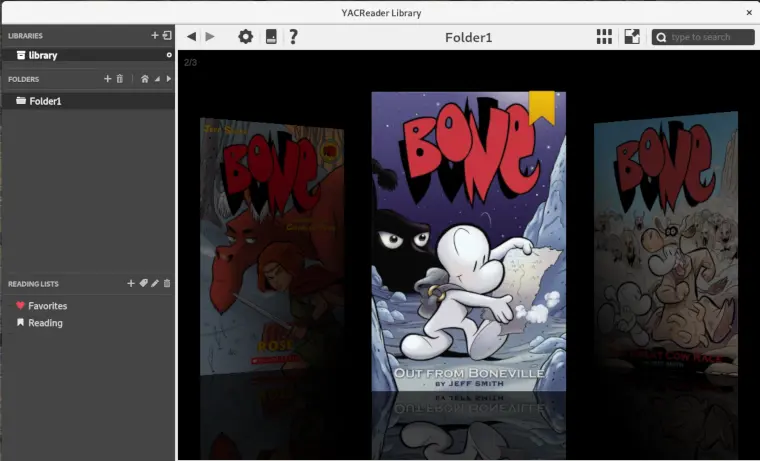Toggle fullscreen mode icon
This screenshot has width=760, height=461.
pos(632,36)
